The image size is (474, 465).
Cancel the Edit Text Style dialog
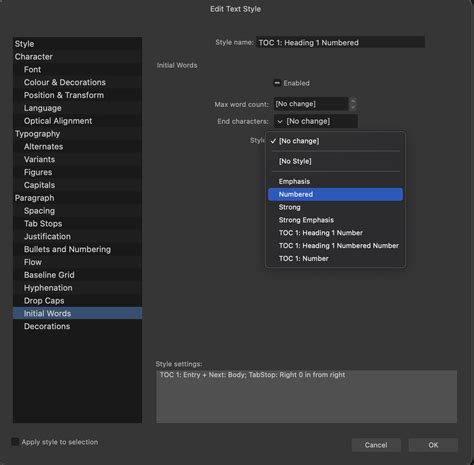tap(376, 445)
